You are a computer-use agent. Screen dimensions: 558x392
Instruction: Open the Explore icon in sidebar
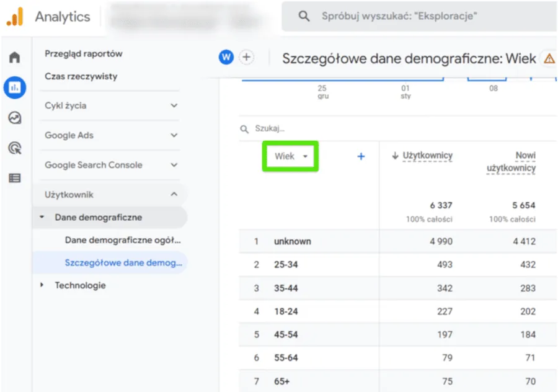click(x=15, y=118)
